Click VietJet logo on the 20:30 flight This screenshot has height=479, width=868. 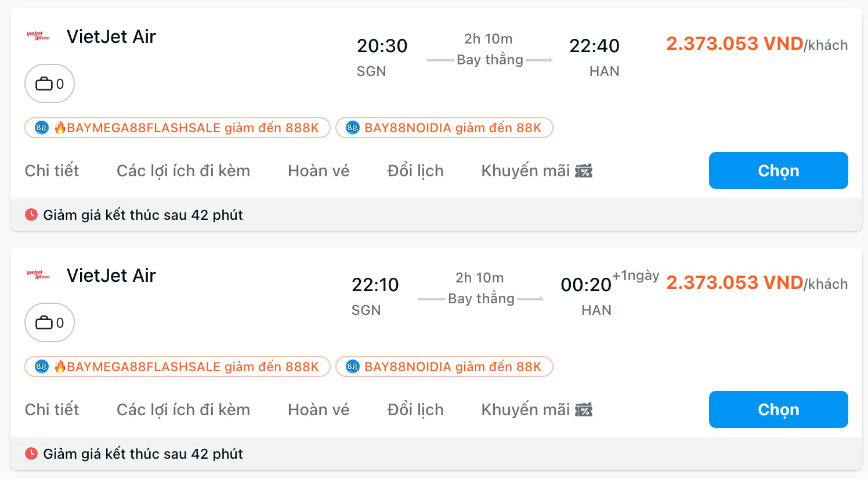pos(38,36)
